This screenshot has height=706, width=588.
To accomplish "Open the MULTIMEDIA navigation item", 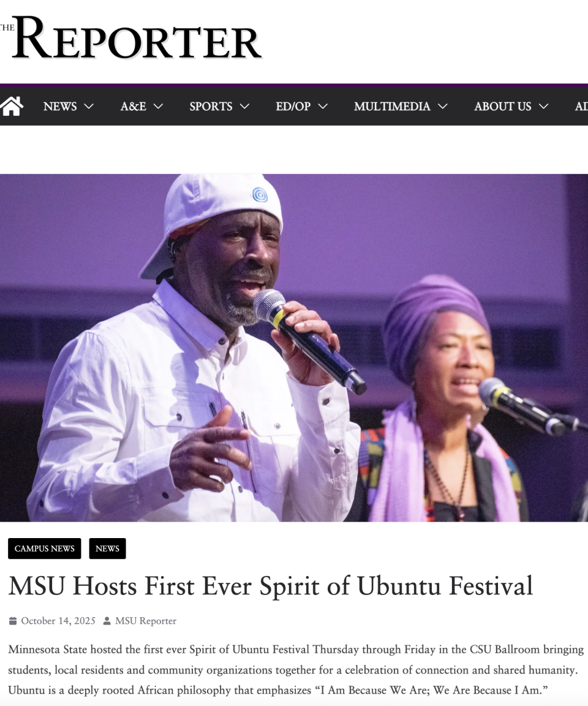I will [x=392, y=106].
